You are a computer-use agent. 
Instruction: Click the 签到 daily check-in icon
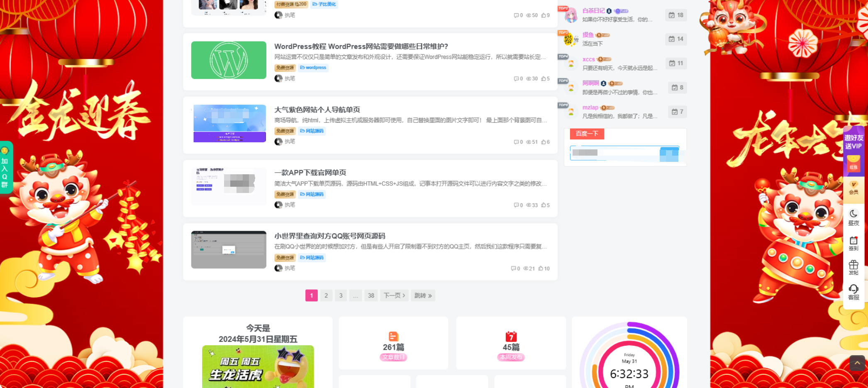tap(853, 243)
